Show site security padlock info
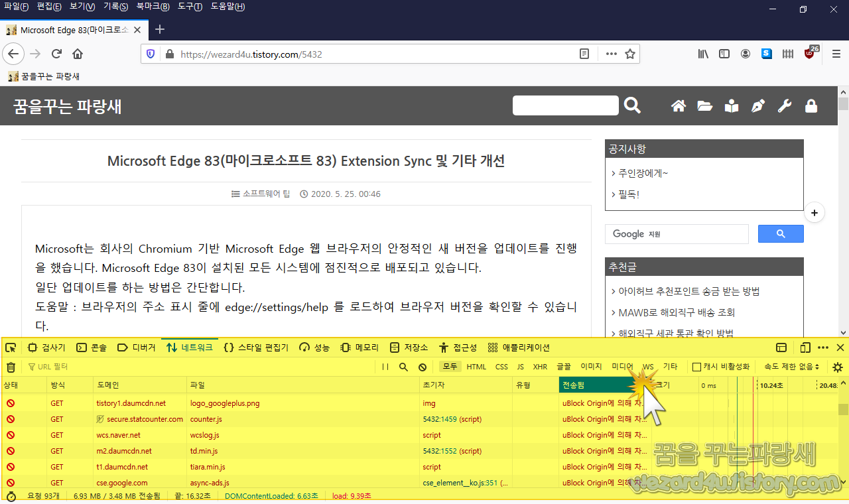 (x=169, y=54)
